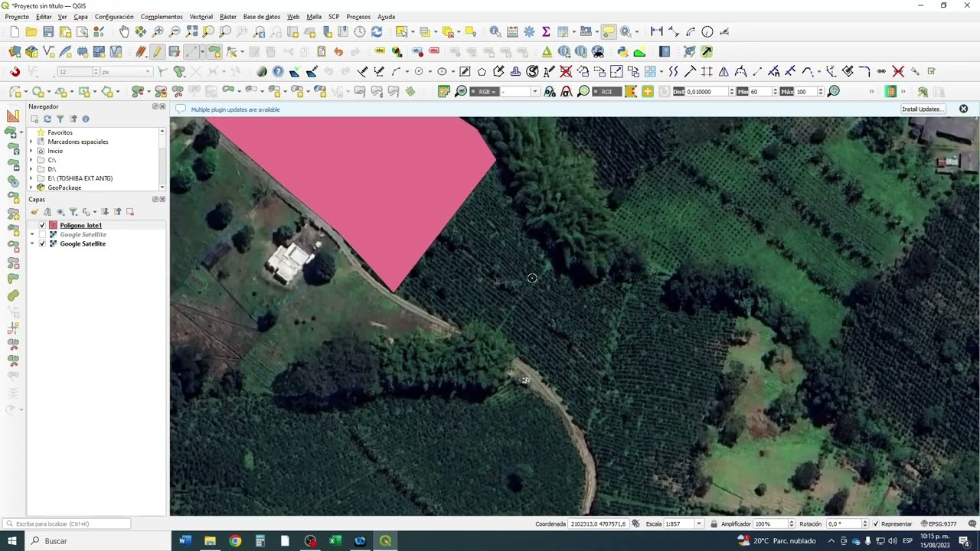980x551 pixels.
Task: Open the Proyecto menu
Action: click(x=17, y=16)
